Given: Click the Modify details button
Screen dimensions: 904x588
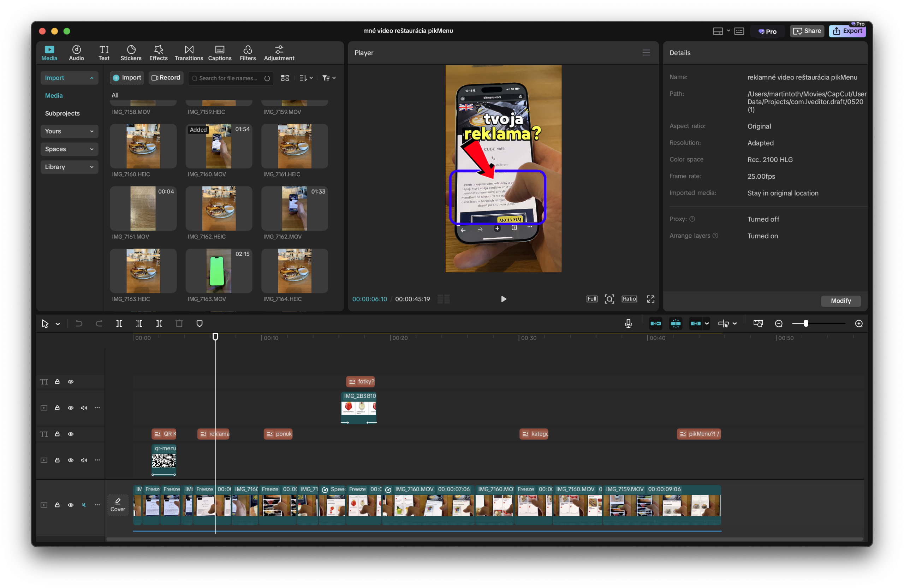Looking at the screenshot, I should point(840,301).
